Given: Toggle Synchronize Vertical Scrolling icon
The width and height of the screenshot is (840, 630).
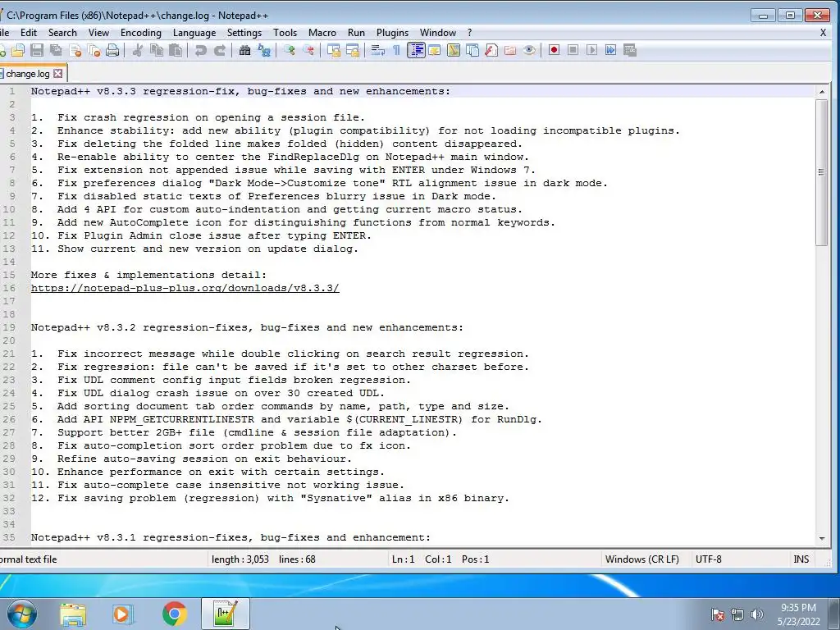Looking at the screenshot, I should click(334, 50).
